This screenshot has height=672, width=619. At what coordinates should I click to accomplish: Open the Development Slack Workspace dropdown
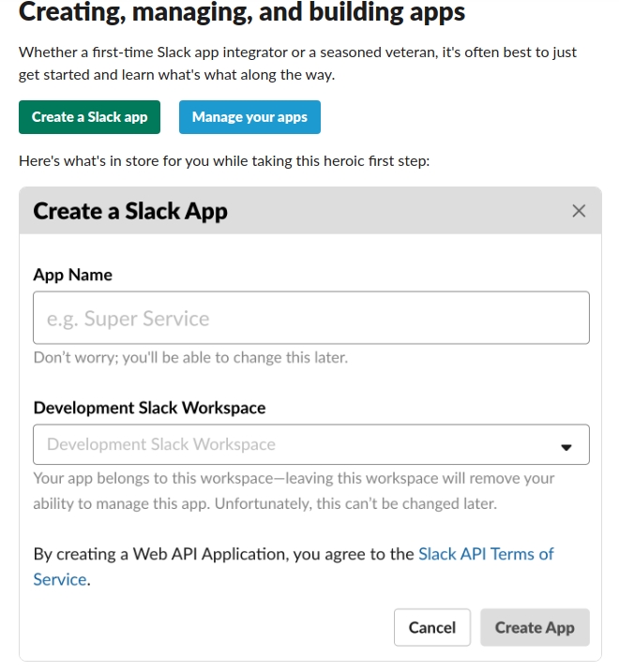311,444
